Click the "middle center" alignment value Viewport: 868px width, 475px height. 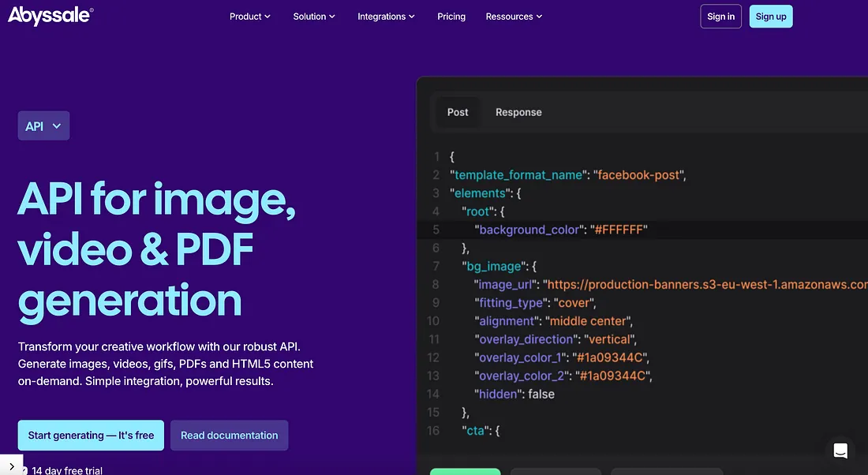[587, 321]
